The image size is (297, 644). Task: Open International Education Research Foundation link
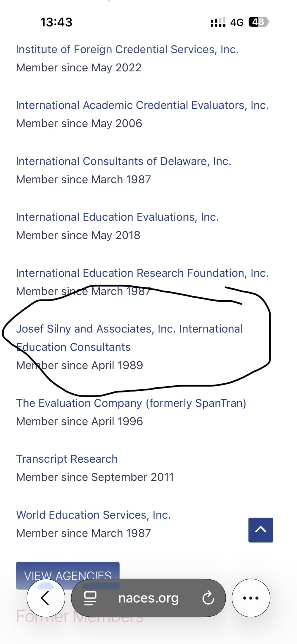142,273
